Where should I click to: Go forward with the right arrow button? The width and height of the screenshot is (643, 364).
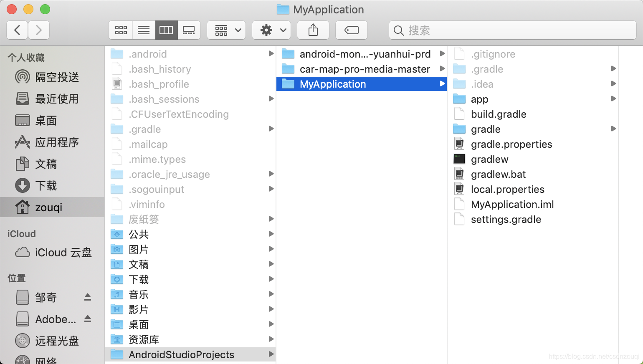[x=39, y=30]
